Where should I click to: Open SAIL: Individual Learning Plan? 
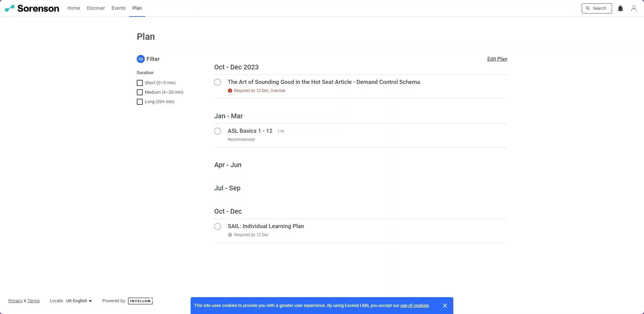266,226
